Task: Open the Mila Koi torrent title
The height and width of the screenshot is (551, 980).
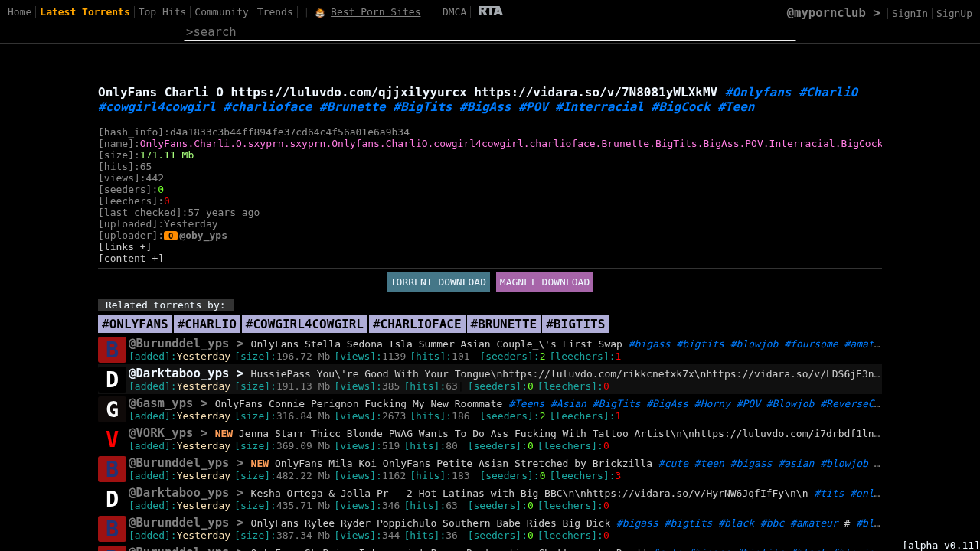Action: point(463,464)
